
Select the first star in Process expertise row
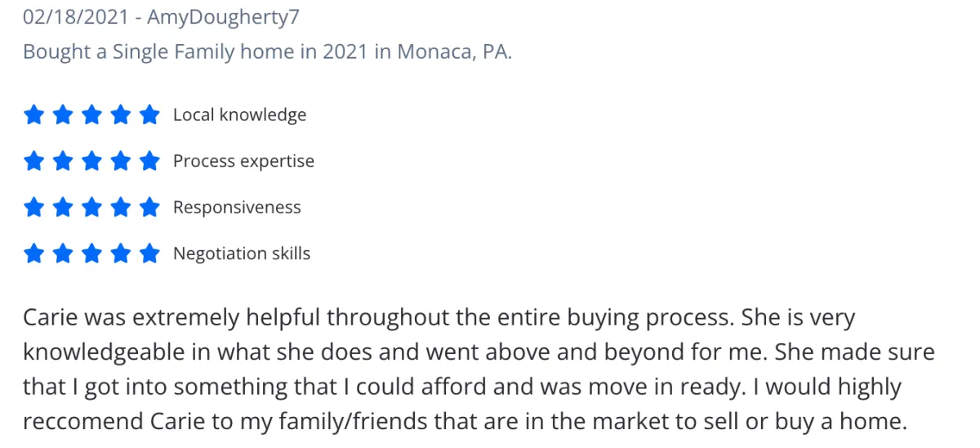(33, 161)
